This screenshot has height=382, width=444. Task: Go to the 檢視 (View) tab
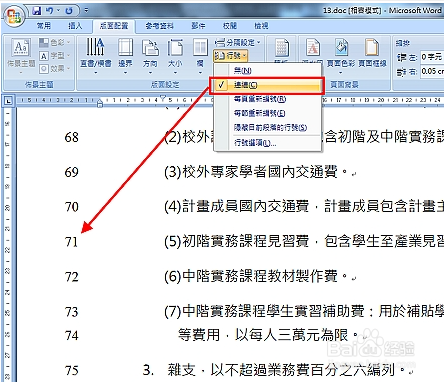tap(261, 26)
